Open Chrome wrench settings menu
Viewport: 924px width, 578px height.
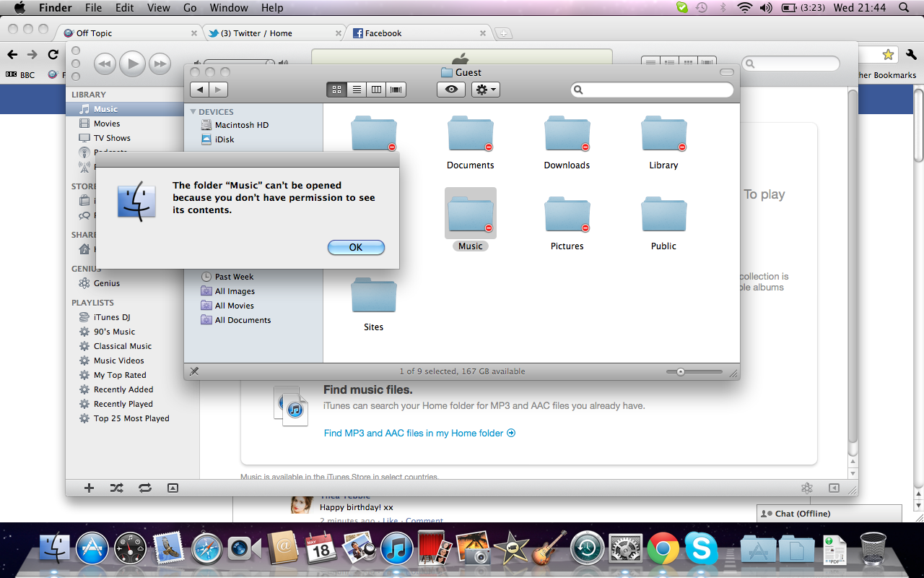(910, 55)
